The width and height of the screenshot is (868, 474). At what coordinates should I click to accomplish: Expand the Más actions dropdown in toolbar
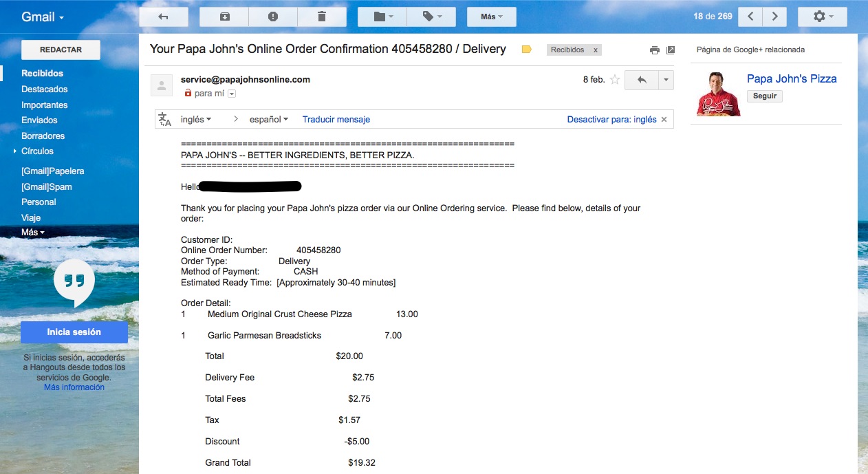492,17
